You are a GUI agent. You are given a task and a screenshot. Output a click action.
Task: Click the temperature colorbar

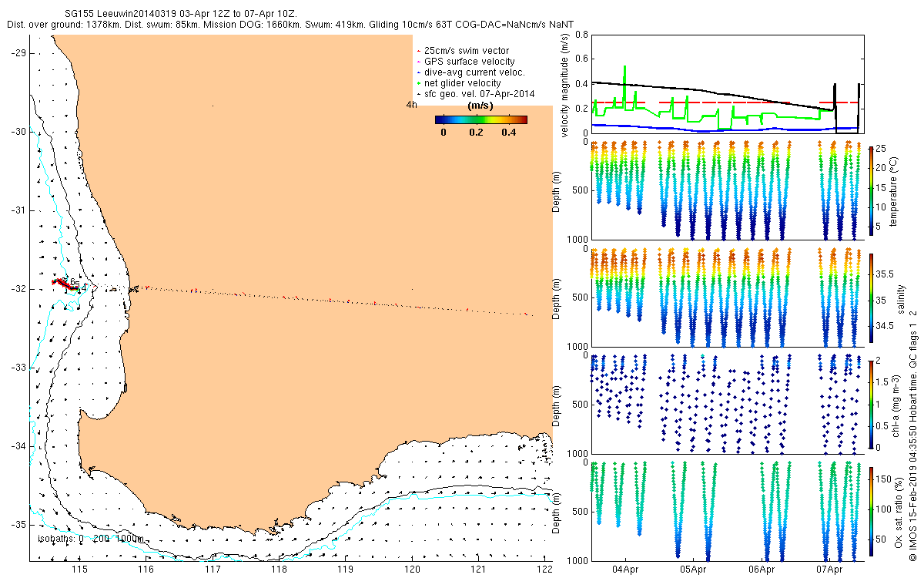point(871,188)
